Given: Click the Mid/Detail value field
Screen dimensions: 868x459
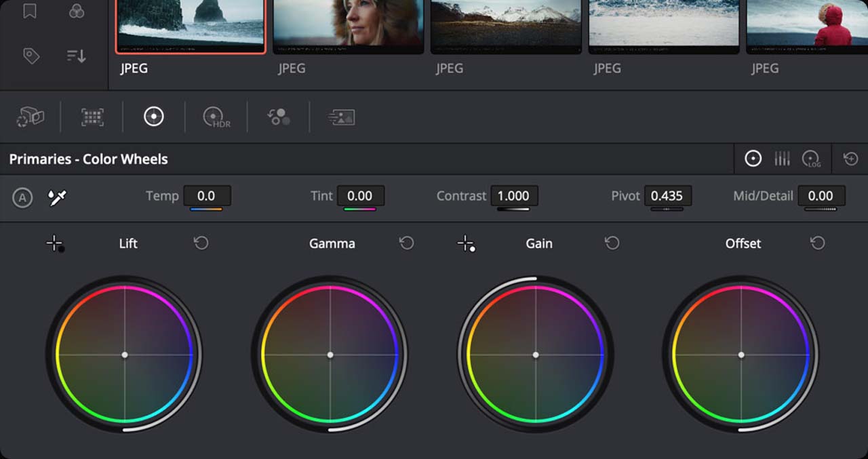Looking at the screenshot, I should tap(821, 196).
